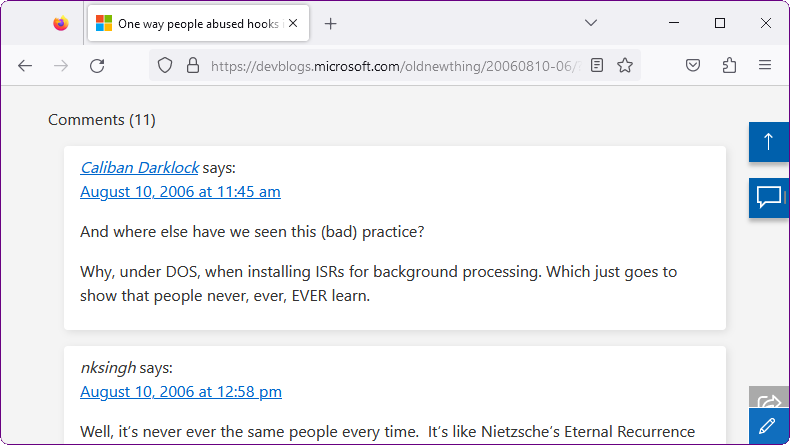Toggle reader view icon
This screenshot has width=790, height=445.
click(597, 65)
